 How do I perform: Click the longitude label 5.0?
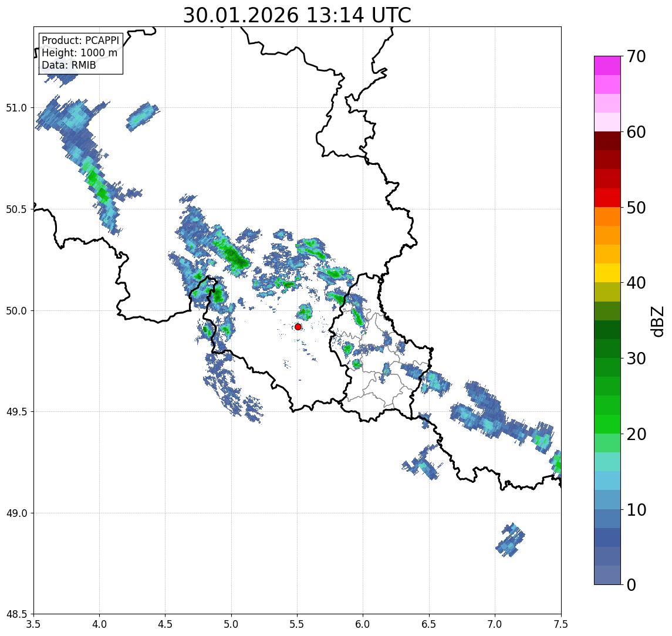point(231,624)
